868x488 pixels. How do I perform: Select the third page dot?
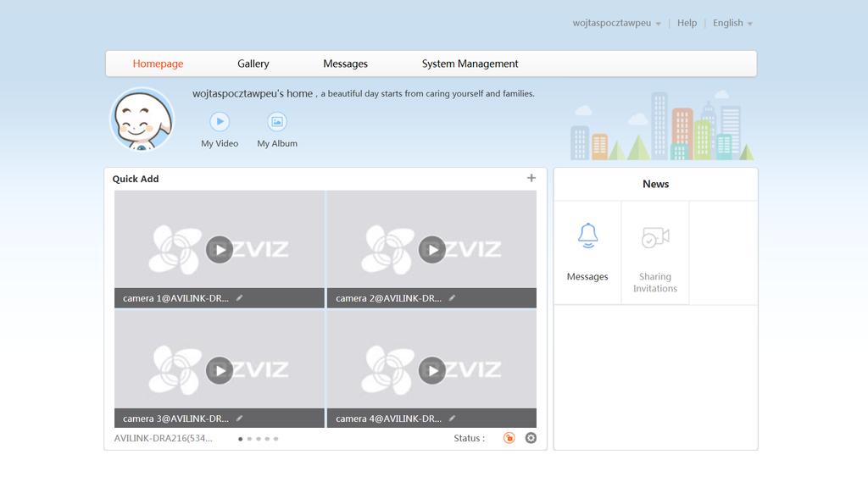[x=258, y=439]
